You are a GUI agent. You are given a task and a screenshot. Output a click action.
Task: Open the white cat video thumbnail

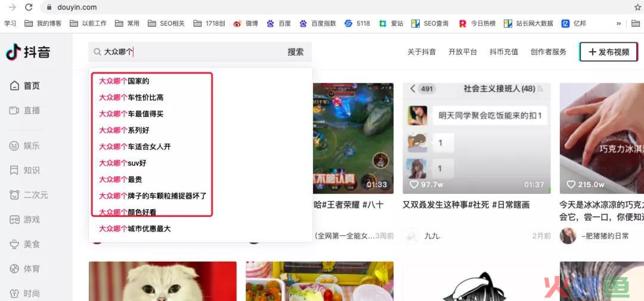pos(163,281)
